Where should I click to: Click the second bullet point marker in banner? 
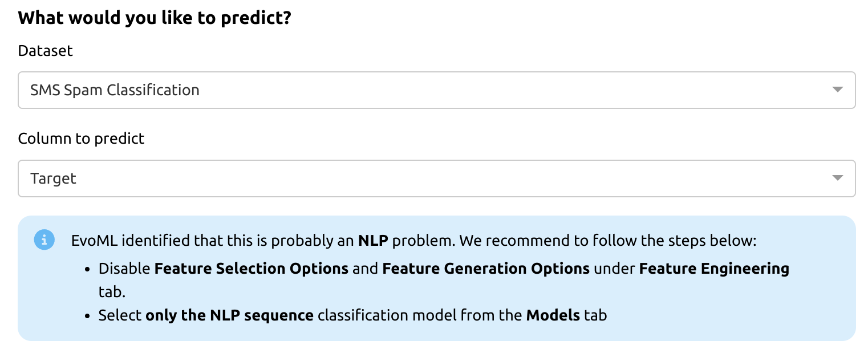[x=88, y=315]
